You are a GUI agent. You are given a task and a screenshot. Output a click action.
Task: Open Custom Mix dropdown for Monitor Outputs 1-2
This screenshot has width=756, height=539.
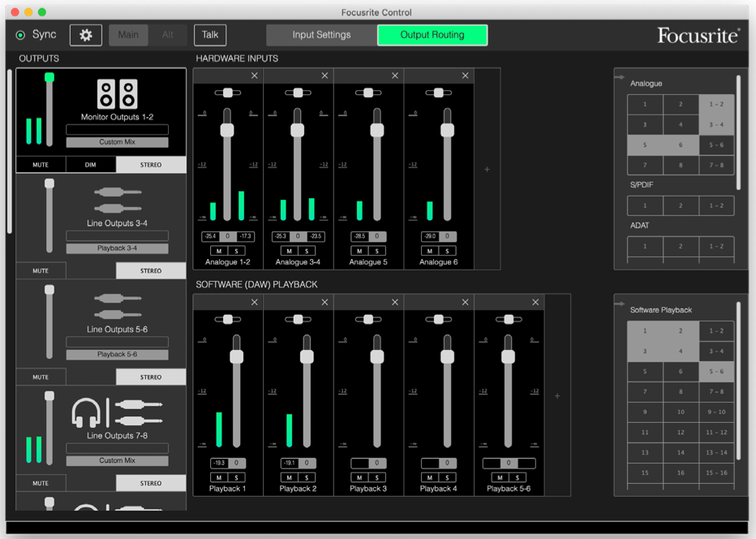coord(117,142)
